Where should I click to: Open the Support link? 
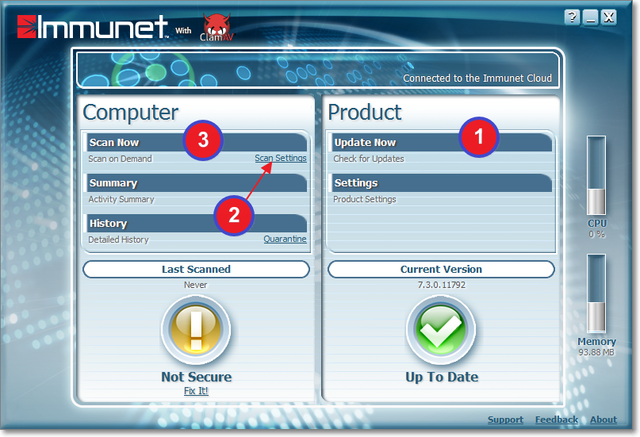[505, 420]
